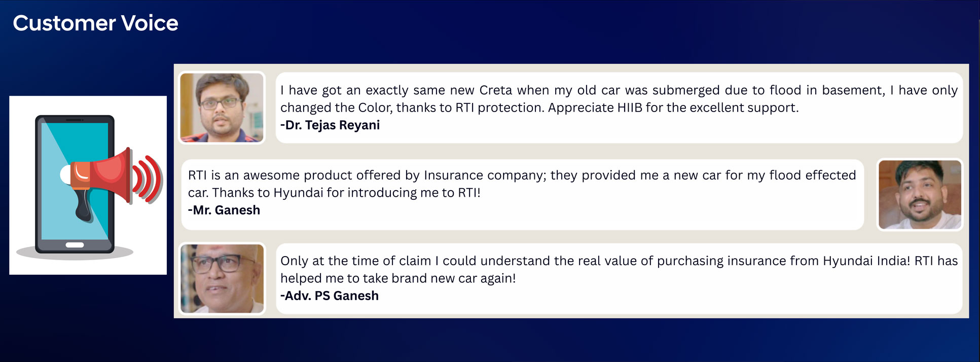Click the name -Mr. Ganesh

(224, 210)
